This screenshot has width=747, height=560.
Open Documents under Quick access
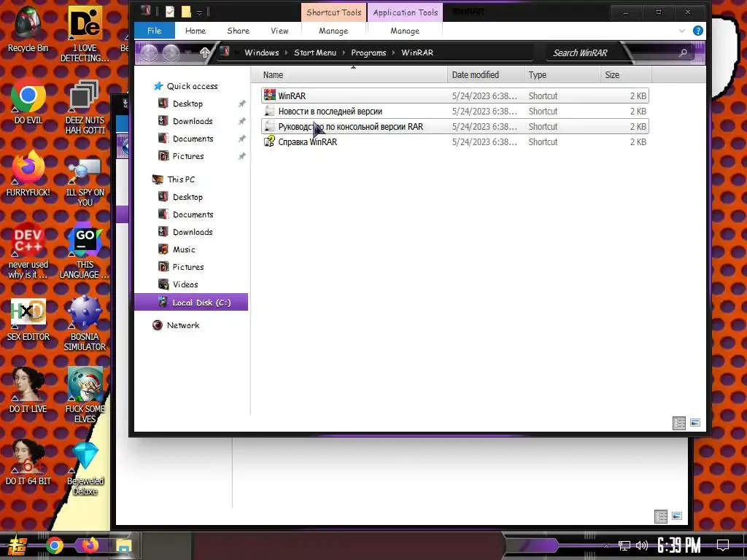click(193, 139)
